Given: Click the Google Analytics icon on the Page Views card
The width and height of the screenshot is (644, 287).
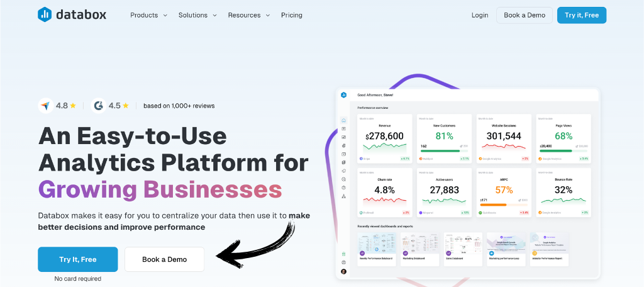Looking at the screenshot, I should click(540, 159).
